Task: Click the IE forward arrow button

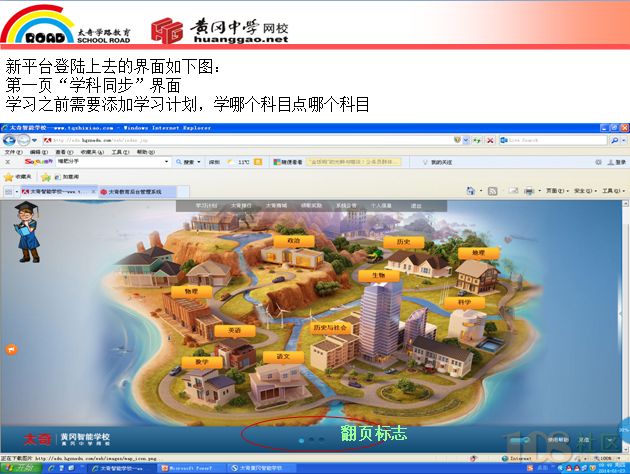Action: pyautogui.click(x=24, y=140)
